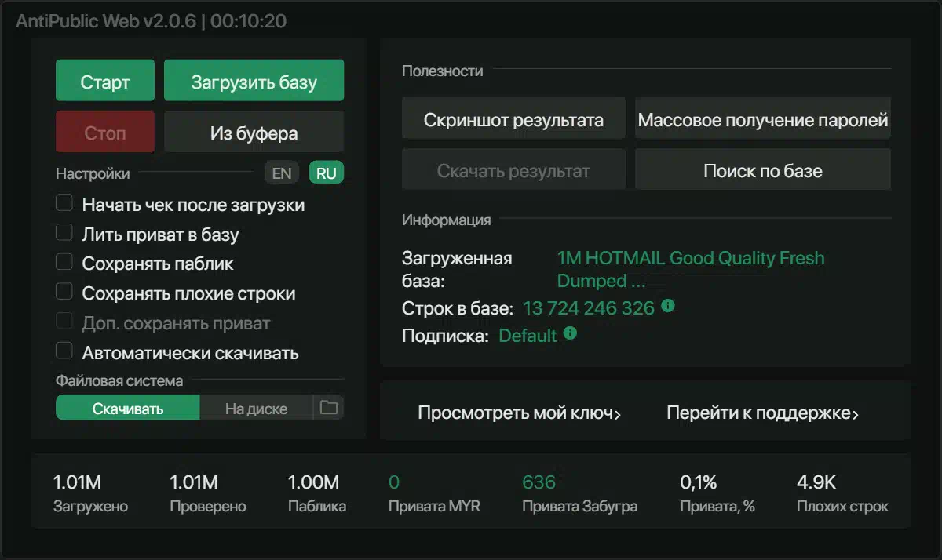The width and height of the screenshot is (942, 560).
Task: Open folder icon beside На диске
Action: [328, 408]
